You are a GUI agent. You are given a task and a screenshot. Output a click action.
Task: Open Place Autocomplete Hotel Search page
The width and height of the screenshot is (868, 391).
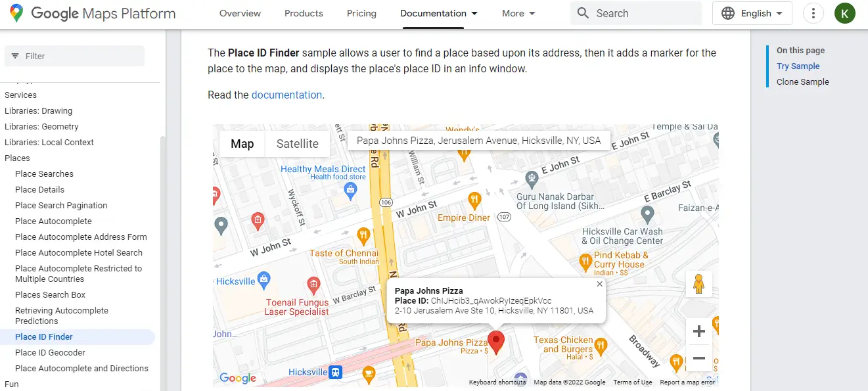click(x=79, y=253)
